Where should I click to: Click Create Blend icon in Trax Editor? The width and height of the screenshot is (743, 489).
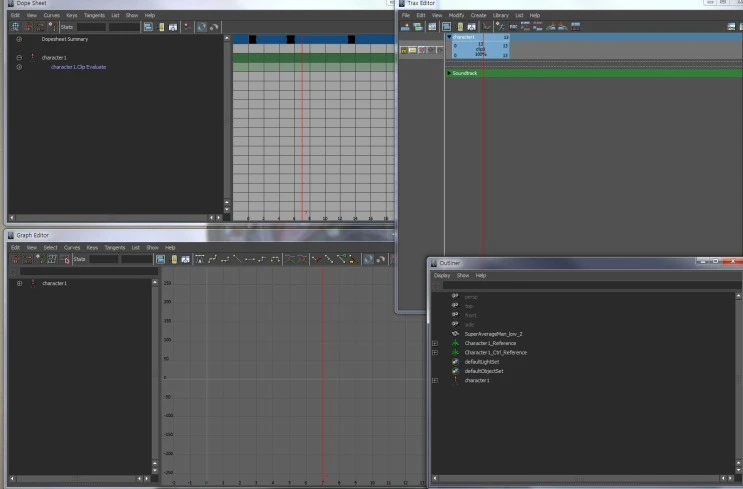(417, 27)
